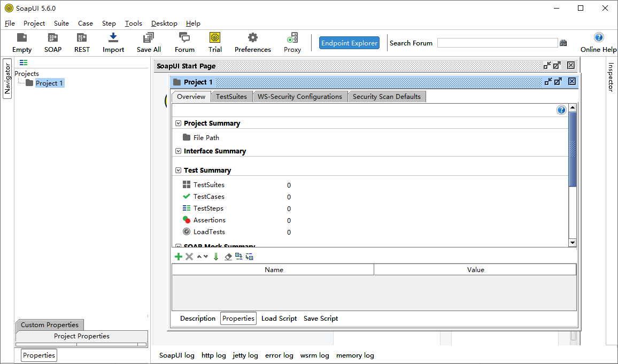This screenshot has height=364, width=618.
Task: Create a new SOAP project
Action: point(53,43)
